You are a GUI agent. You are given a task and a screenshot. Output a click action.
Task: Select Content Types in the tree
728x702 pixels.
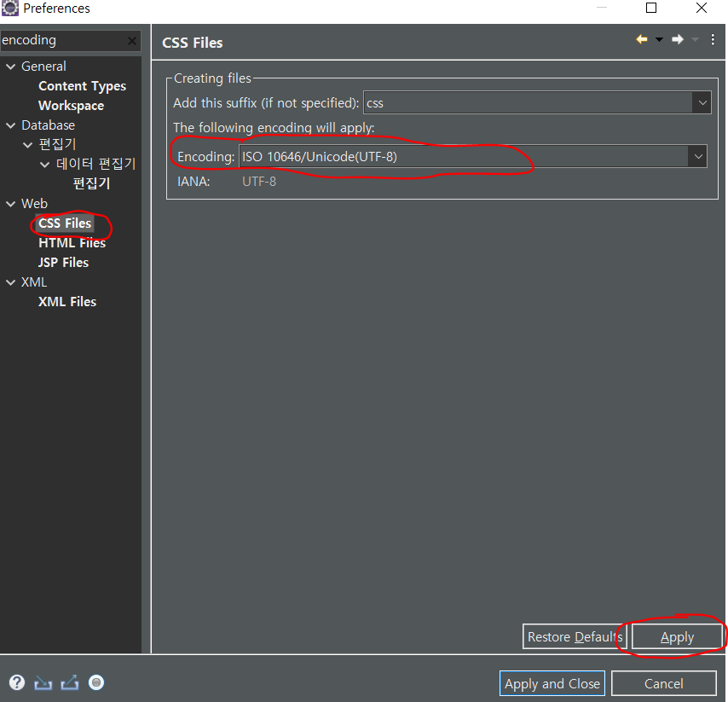(82, 86)
